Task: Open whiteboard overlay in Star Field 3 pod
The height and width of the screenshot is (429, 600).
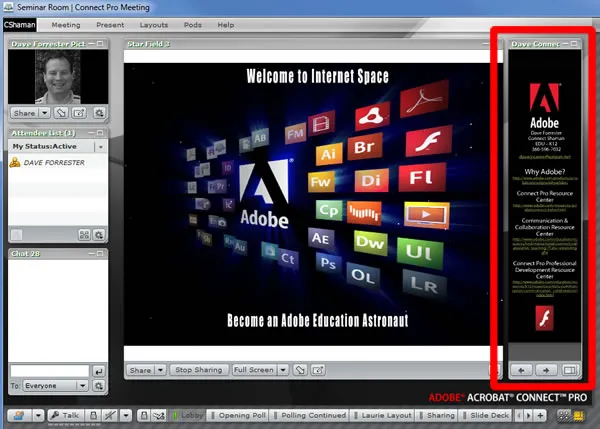Action: (318, 370)
